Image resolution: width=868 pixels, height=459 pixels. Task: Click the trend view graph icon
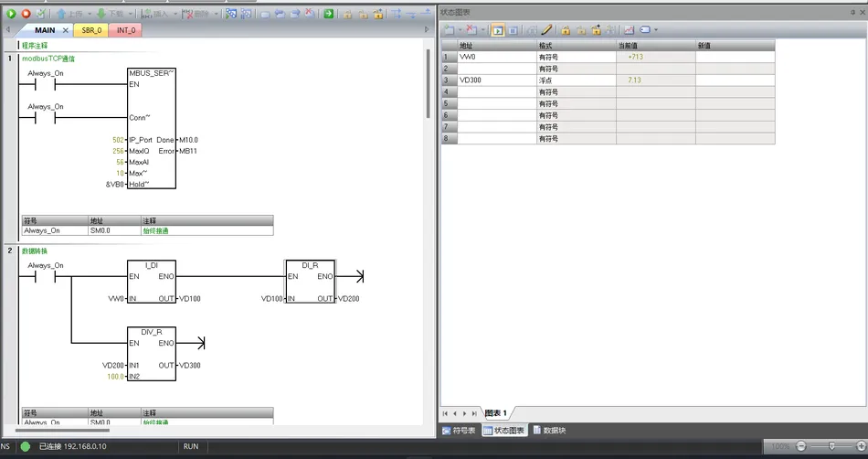pyautogui.click(x=629, y=30)
